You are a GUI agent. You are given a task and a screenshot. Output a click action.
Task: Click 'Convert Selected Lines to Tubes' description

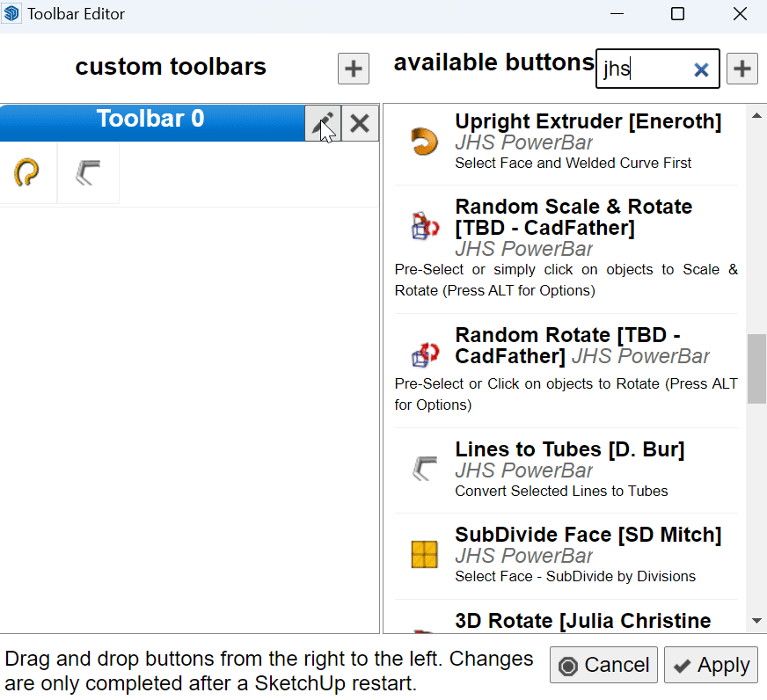(561, 491)
